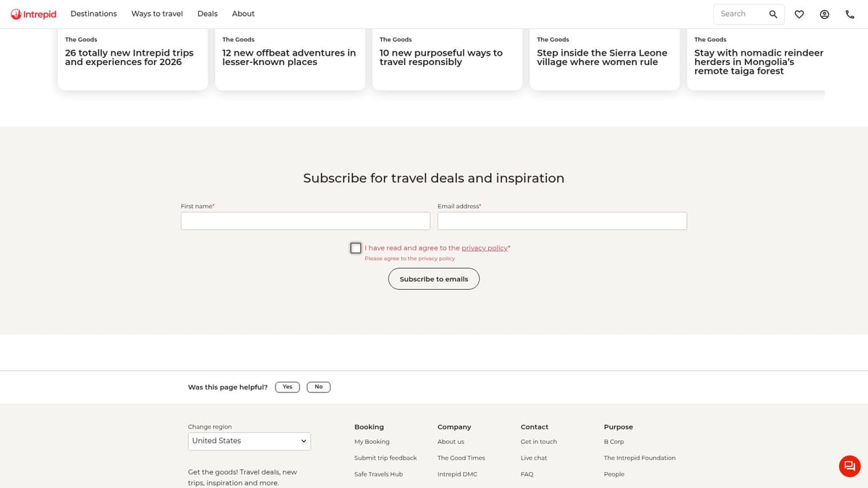
Task: Follow the Get in touch footer link
Action: (x=539, y=442)
